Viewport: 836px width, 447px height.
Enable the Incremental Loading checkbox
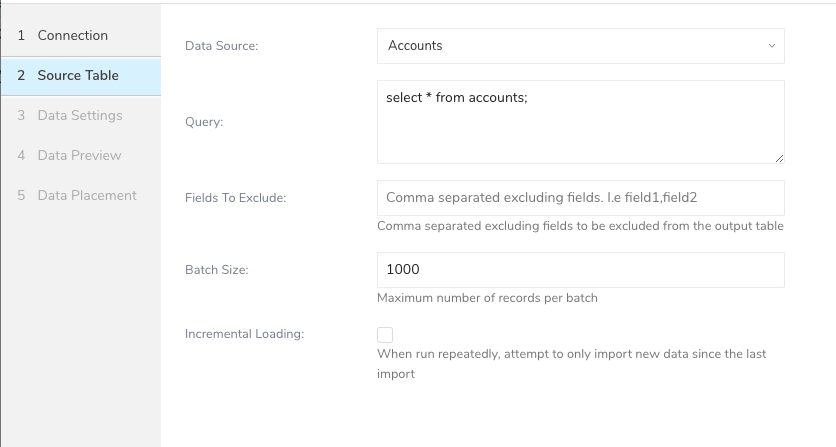tap(385, 334)
